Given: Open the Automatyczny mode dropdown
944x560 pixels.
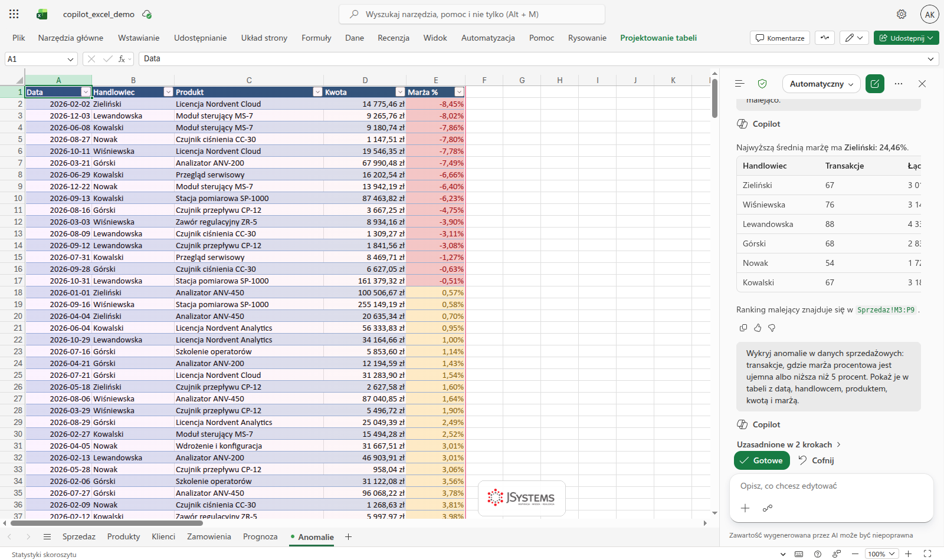Looking at the screenshot, I should coord(822,84).
